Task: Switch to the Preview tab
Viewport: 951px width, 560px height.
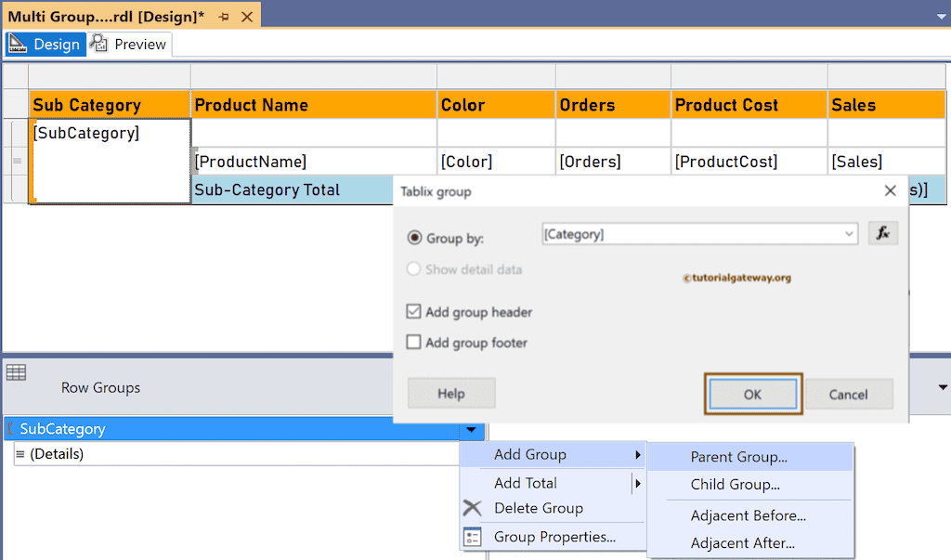Action: coord(129,45)
